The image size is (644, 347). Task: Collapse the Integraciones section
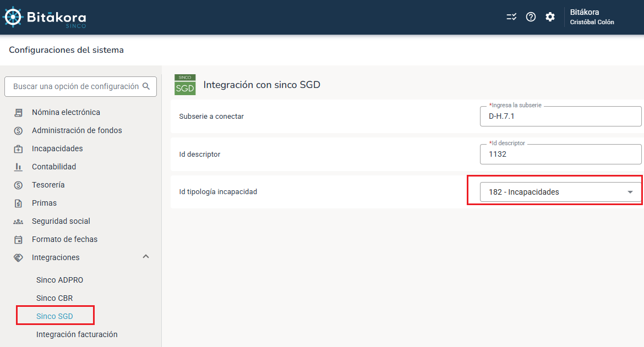[x=146, y=256]
